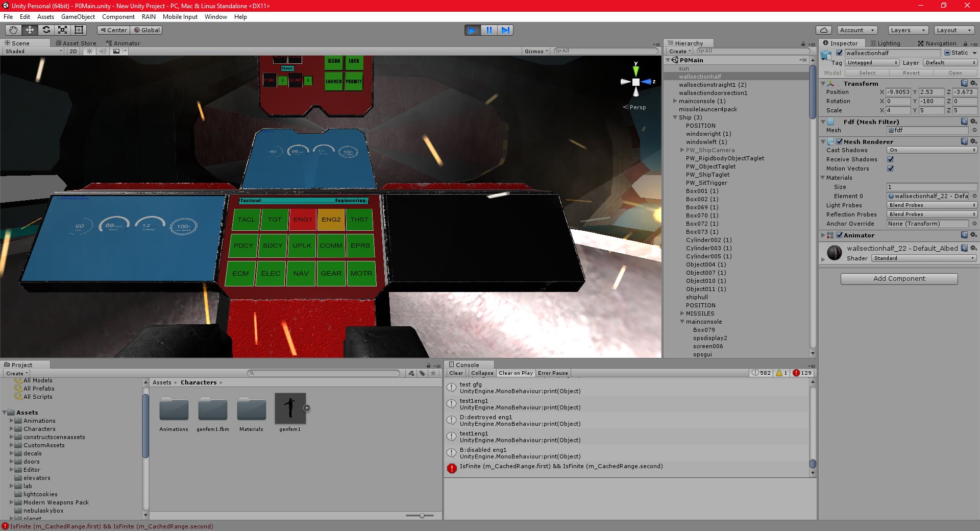Collapse the Ship node in the Hierarchy
980x531 pixels.
coord(675,117)
